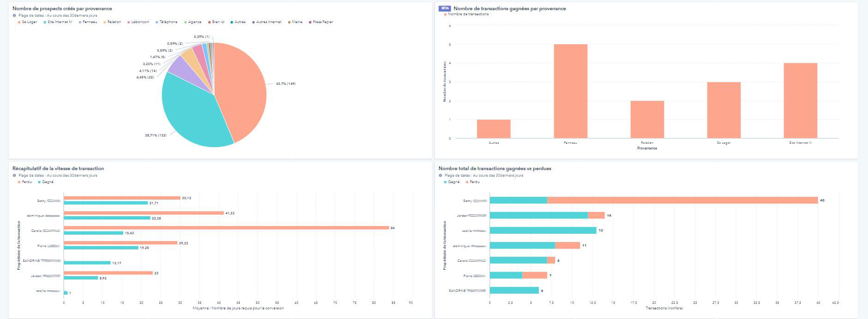Click the Relation bar in the transactions gagnées chart

(647, 119)
